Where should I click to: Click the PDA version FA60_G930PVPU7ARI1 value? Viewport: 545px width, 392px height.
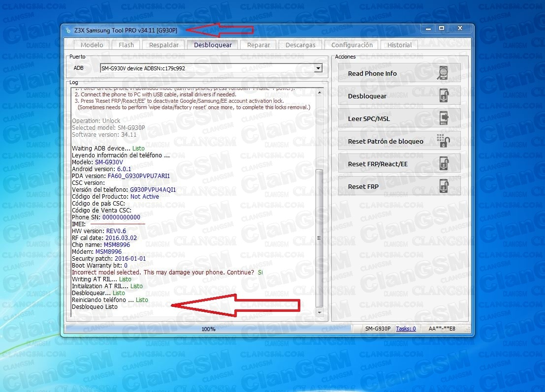139,176
